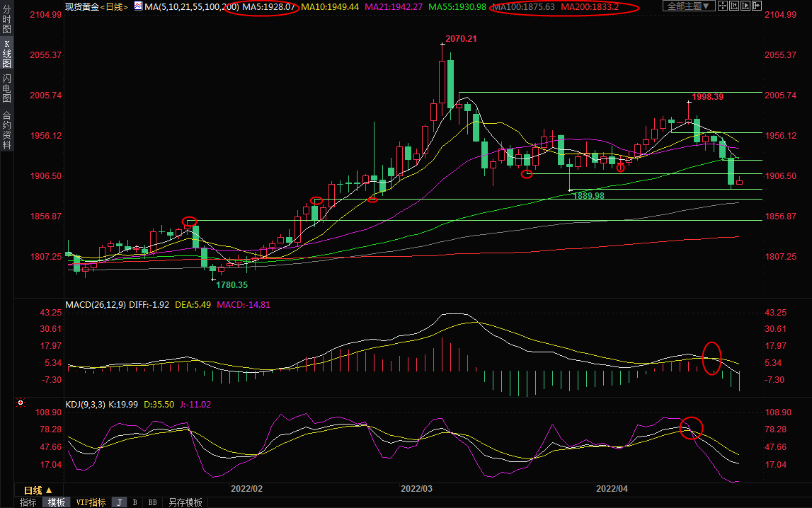Click the red sun marker icon above KDJ
The height and width of the screenshot is (508, 812).
[x=21, y=403]
